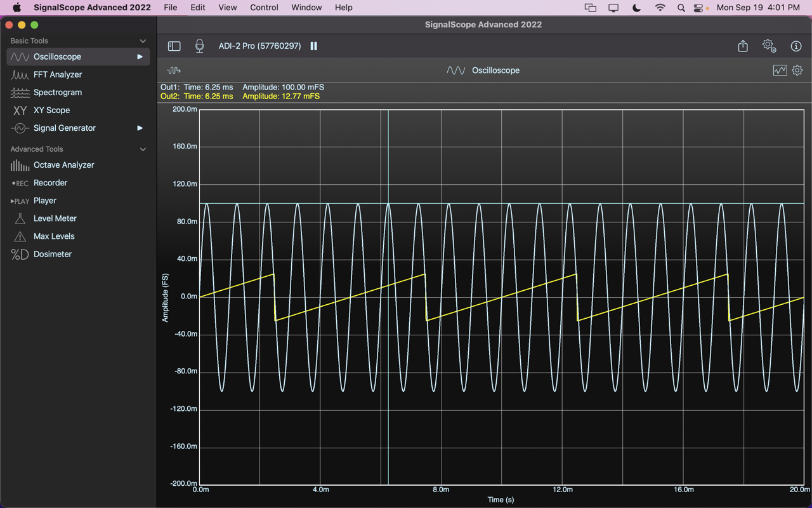Click the Amplitude (FS) axis label
The image size is (812, 508).
(166, 298)
